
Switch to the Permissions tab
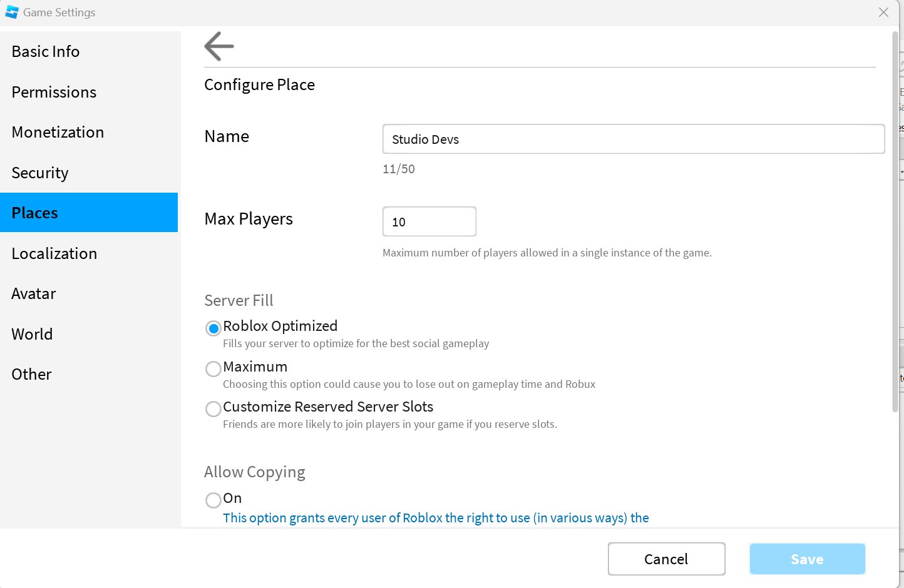pos(54,93)
